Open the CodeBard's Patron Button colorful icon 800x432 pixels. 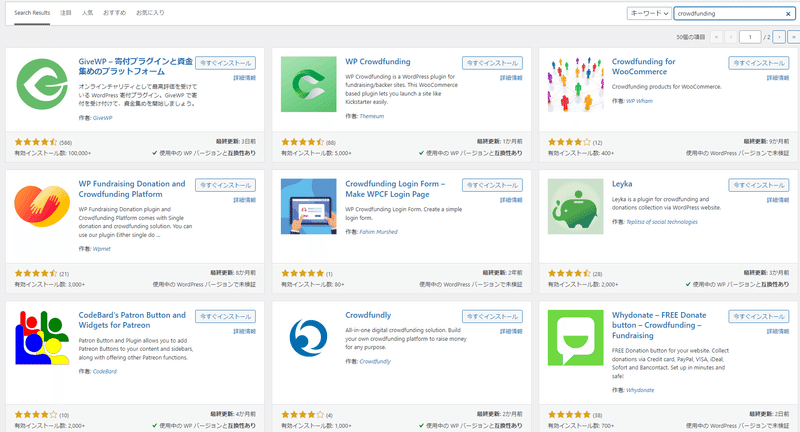point(42,338)
